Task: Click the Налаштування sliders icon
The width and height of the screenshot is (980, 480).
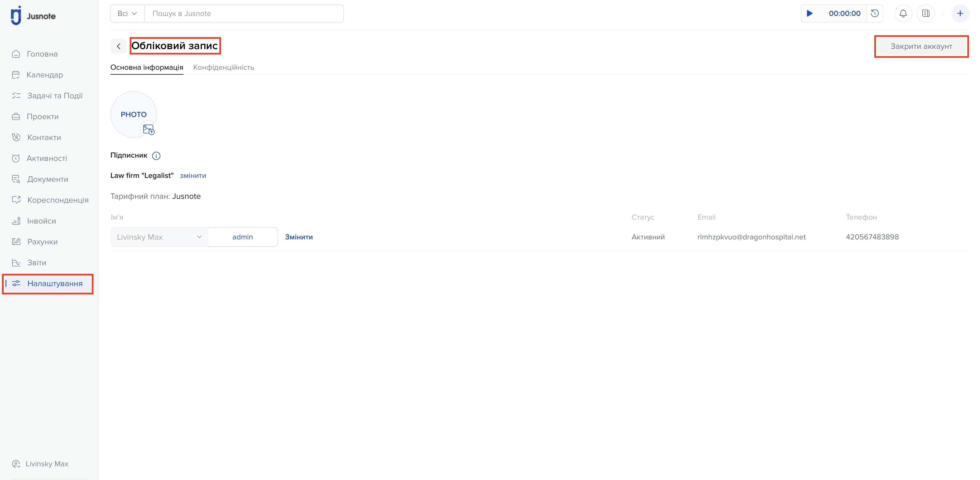Action: tap(16, 283)
